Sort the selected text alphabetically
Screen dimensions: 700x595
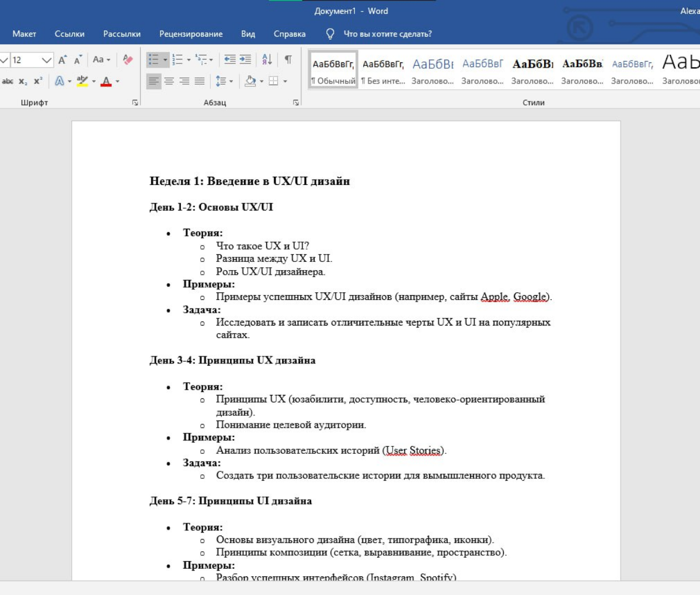point(267,60)
